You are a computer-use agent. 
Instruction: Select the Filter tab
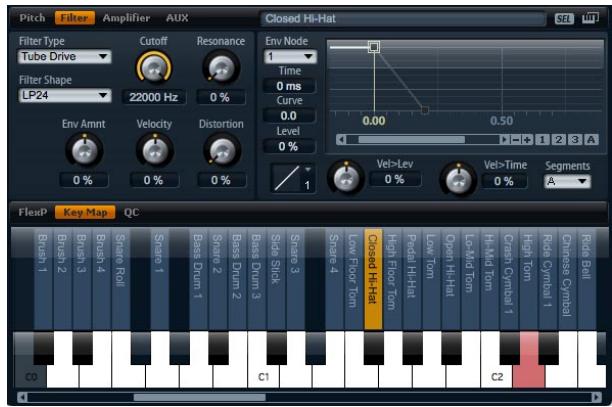[x=75, y=18]
